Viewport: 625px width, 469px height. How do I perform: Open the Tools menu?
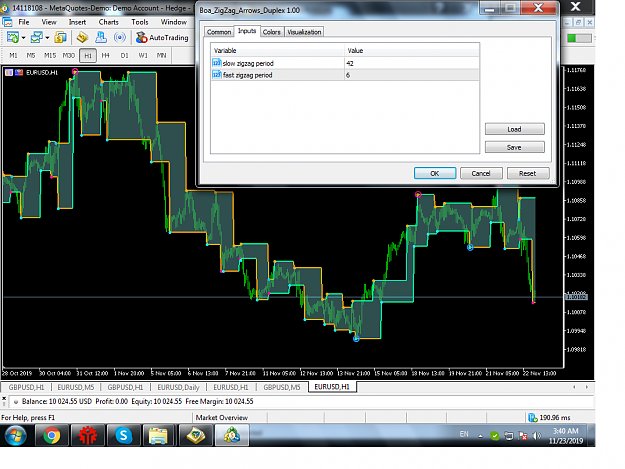point(140,22)
